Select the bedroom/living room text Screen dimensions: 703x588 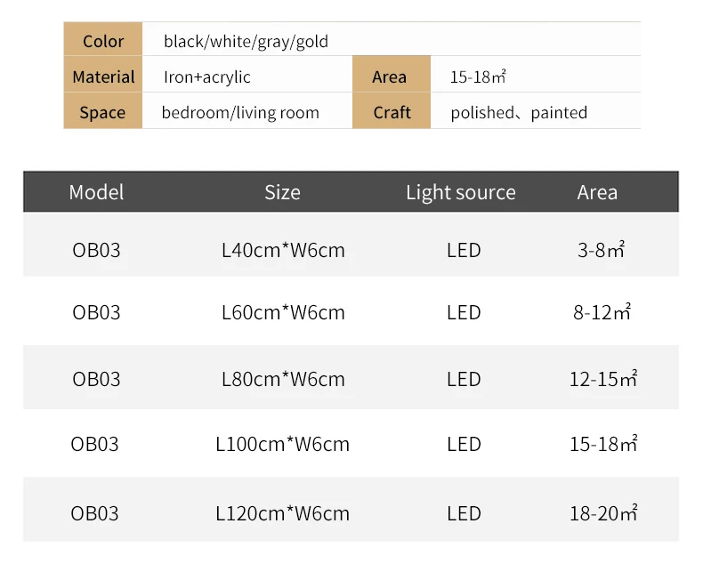click(240, 112)
